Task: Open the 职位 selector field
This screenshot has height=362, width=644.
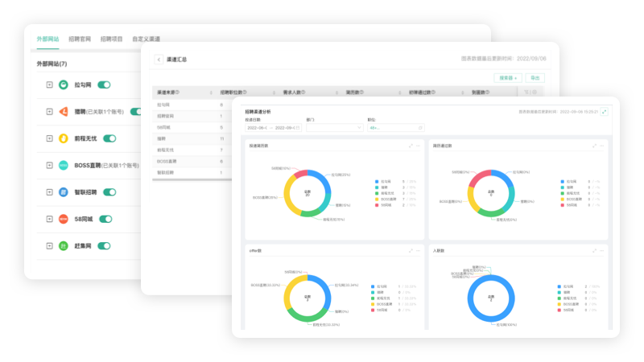Action: [x=396, y=128]
